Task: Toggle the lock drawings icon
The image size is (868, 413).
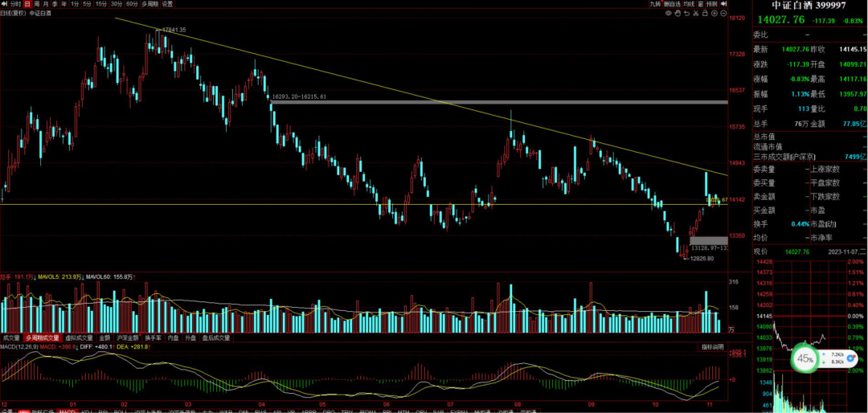Action: point(705,14)
